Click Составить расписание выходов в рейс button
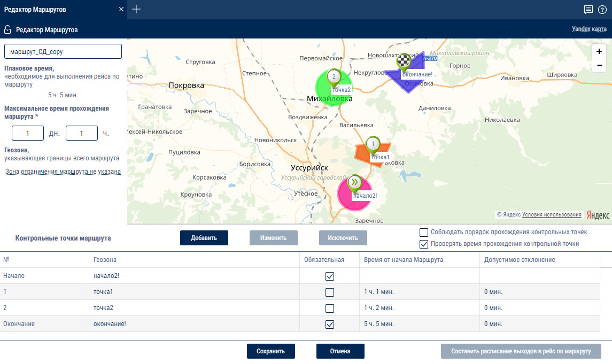This screenshot has width=612, height=364. click(521, 351)
